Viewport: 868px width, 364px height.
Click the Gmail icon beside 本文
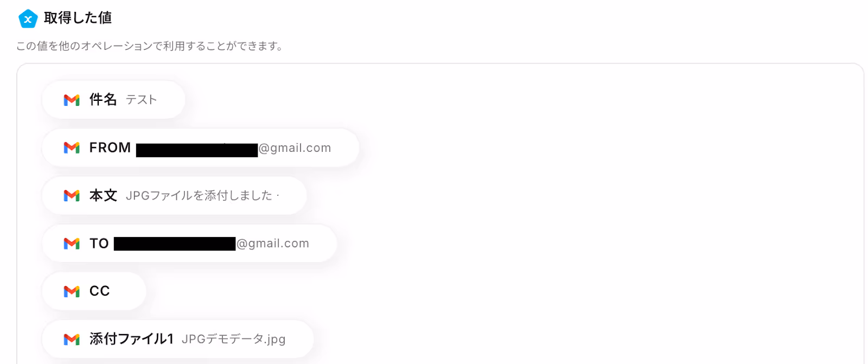click(72, 195)
